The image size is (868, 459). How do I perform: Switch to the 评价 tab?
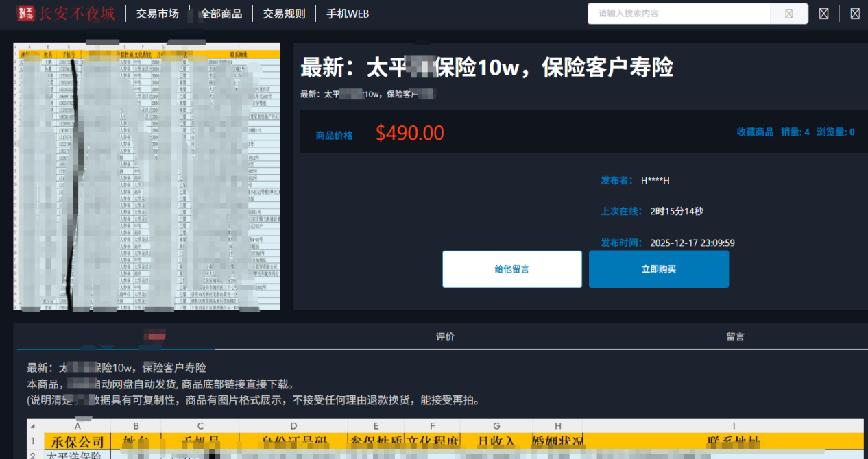pos(446,336)
